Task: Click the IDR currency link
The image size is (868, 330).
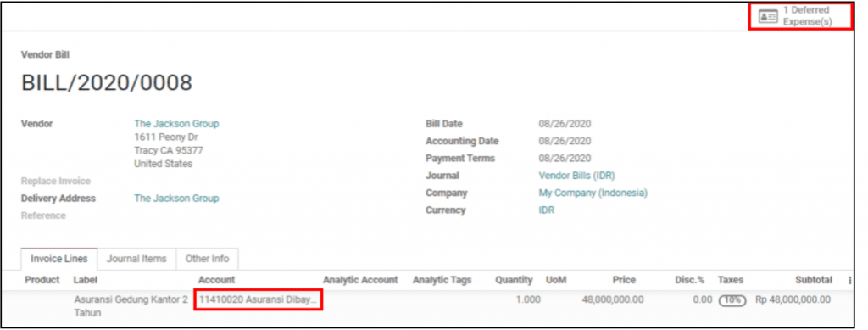Action: pyautogui.click(x=547, y=210)
